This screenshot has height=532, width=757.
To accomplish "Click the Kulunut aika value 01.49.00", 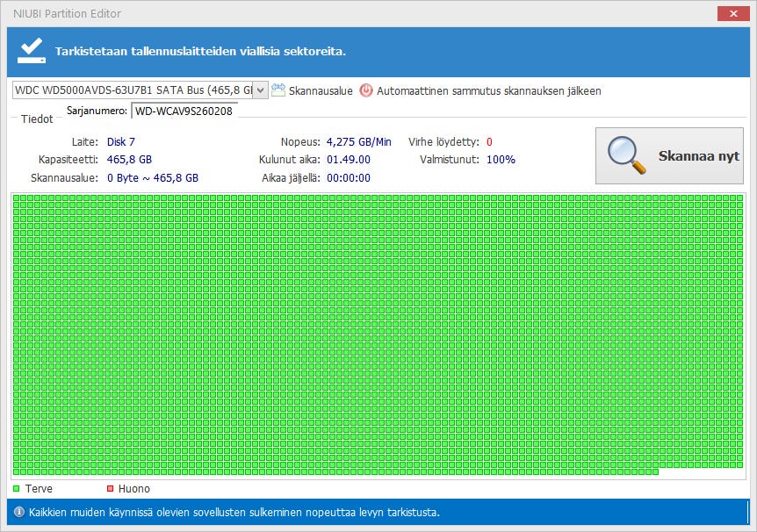I will point(349,160).
